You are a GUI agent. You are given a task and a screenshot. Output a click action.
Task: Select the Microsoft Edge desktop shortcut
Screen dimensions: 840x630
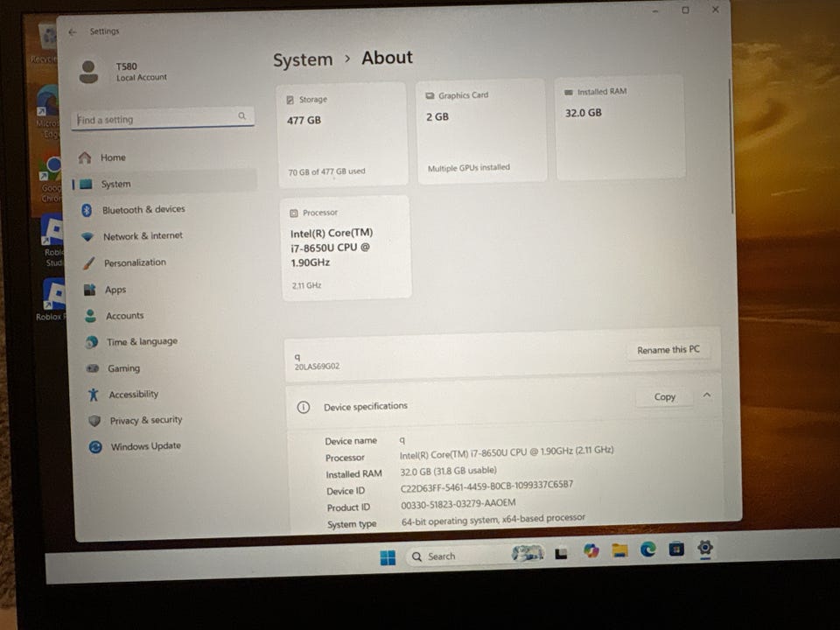48,112
